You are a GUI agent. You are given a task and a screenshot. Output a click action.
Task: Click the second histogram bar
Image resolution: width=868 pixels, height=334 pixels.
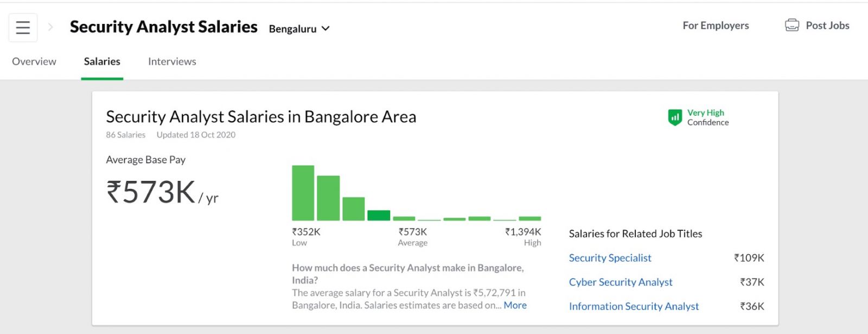328,198
